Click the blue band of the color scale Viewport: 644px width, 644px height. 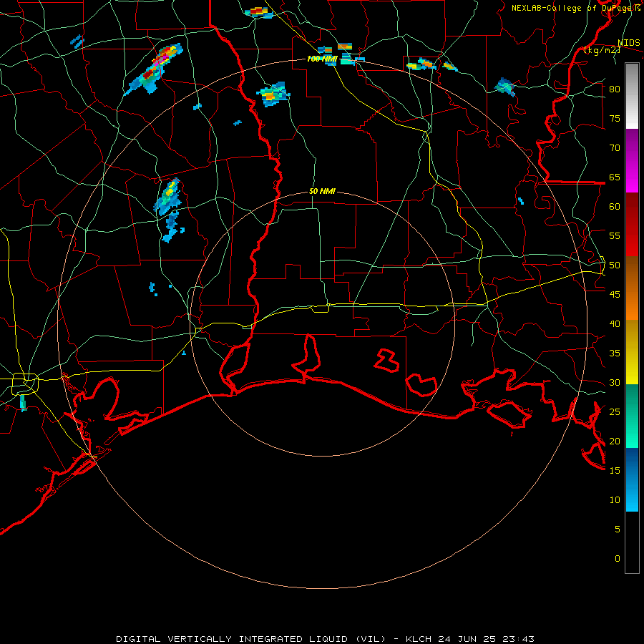click(x=632, y=479)
